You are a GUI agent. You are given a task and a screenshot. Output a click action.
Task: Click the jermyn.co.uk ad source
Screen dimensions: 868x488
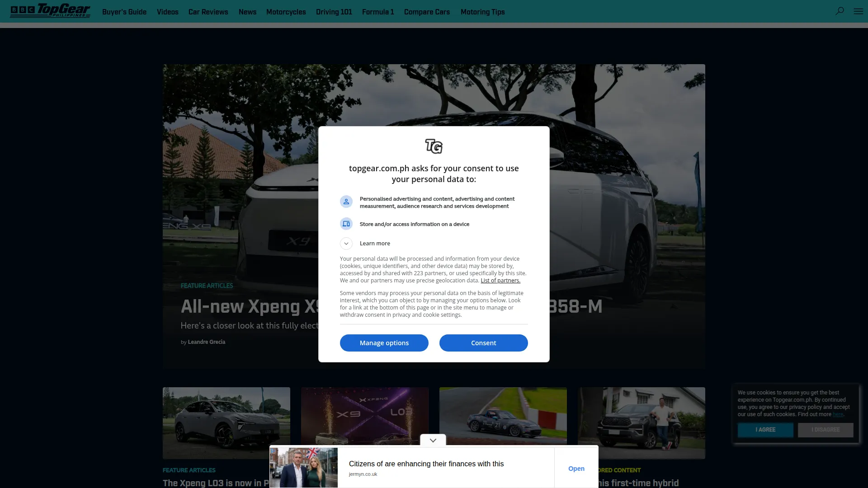click(363, 474)
